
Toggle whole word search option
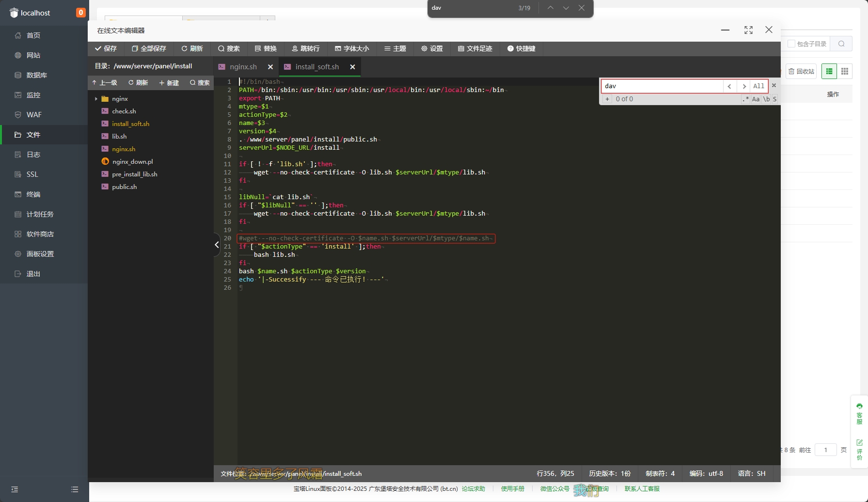point(766,99)
